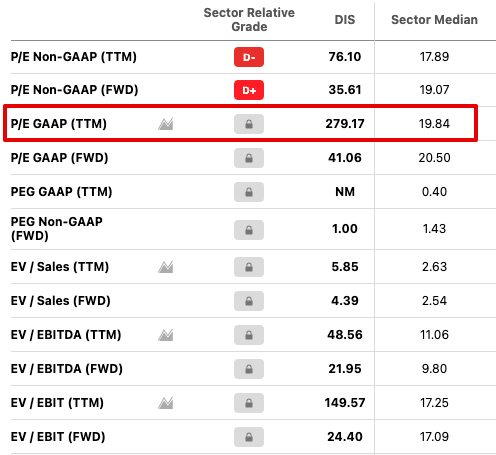496x455 pixels.
Task: Click the D- grade badge
Action: [x=249, y=57]
